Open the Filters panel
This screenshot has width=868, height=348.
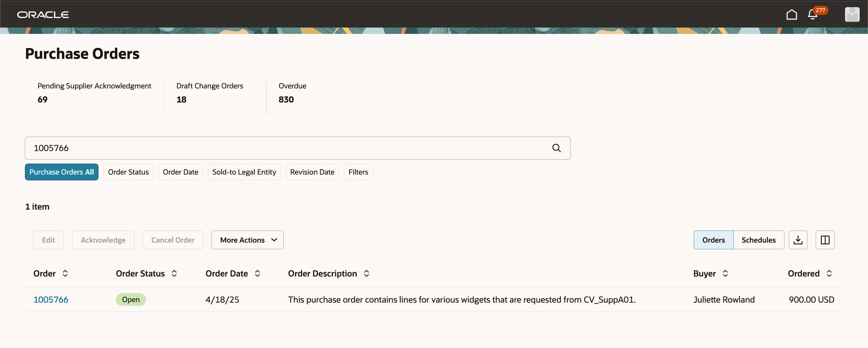pos(358,172)
